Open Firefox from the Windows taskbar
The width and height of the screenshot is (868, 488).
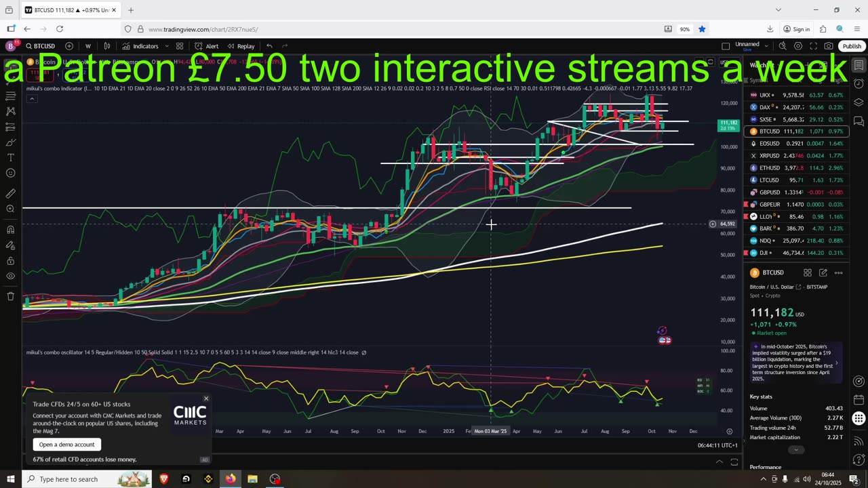tap(231, 479)
